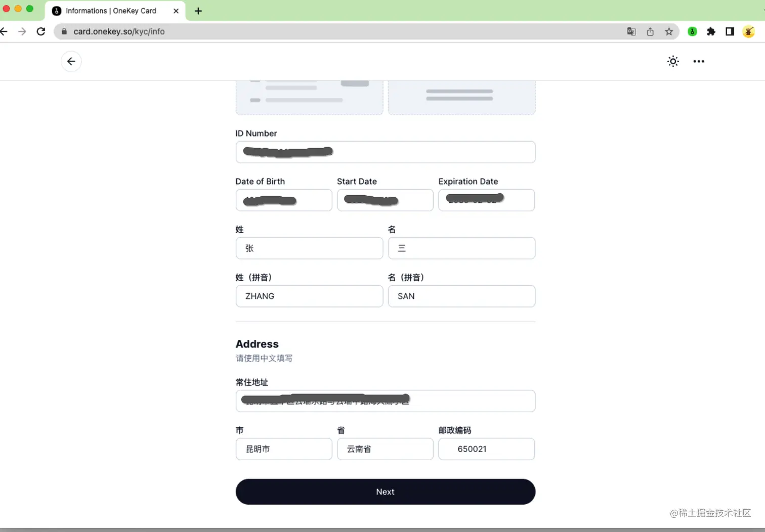Click the ID Number label
The image size is (765, 532).
[256, 134]
